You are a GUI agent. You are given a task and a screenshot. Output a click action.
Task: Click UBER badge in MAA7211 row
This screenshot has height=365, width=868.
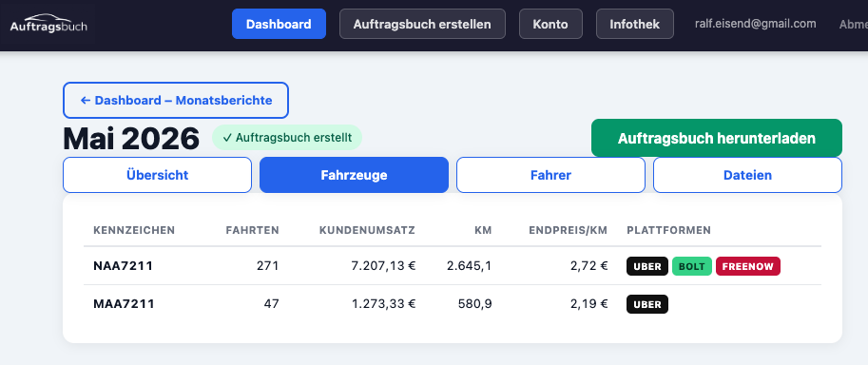tap(647, 304)
